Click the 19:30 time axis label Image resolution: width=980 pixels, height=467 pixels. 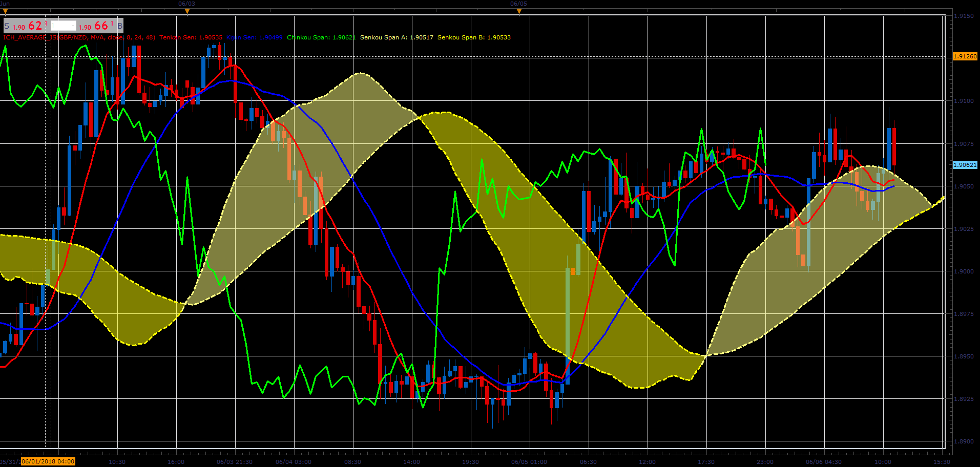tap(470, 462)
